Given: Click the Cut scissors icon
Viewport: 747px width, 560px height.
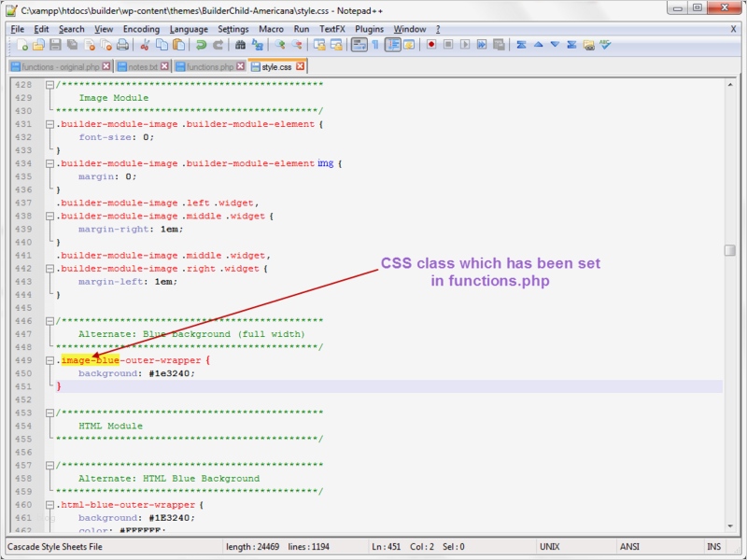Looking at the screenshot, I should 146,45.
